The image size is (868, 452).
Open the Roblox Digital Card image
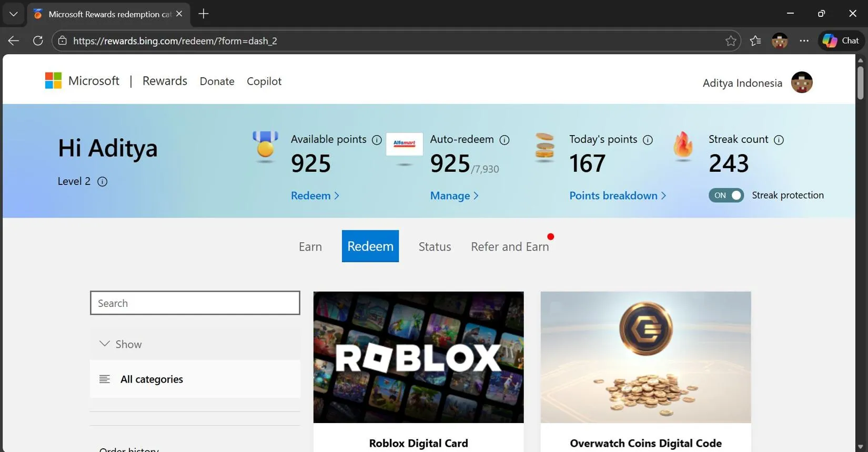[x=419, y=357]
